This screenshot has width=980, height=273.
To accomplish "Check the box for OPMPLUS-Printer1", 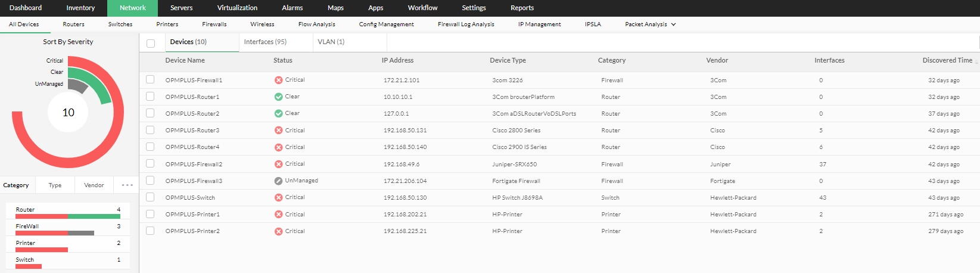I will click(150, 214).
